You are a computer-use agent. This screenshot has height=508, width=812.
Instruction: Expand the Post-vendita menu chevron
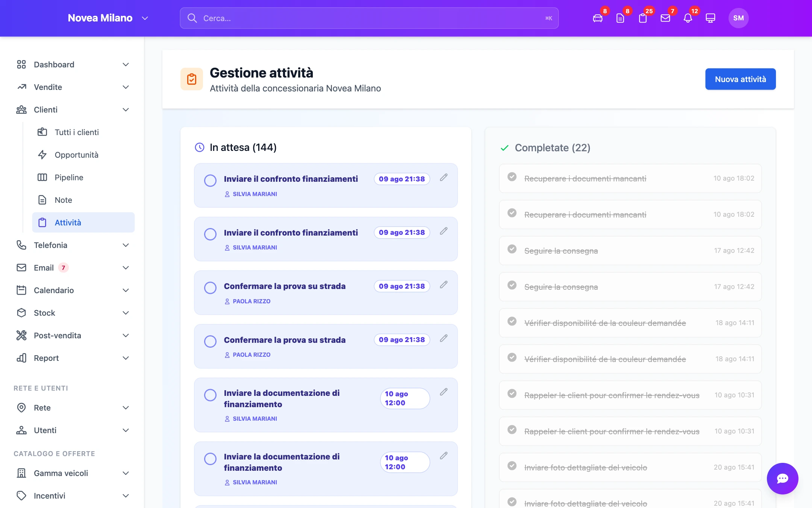pyautogui.click(x=126, y=335)
